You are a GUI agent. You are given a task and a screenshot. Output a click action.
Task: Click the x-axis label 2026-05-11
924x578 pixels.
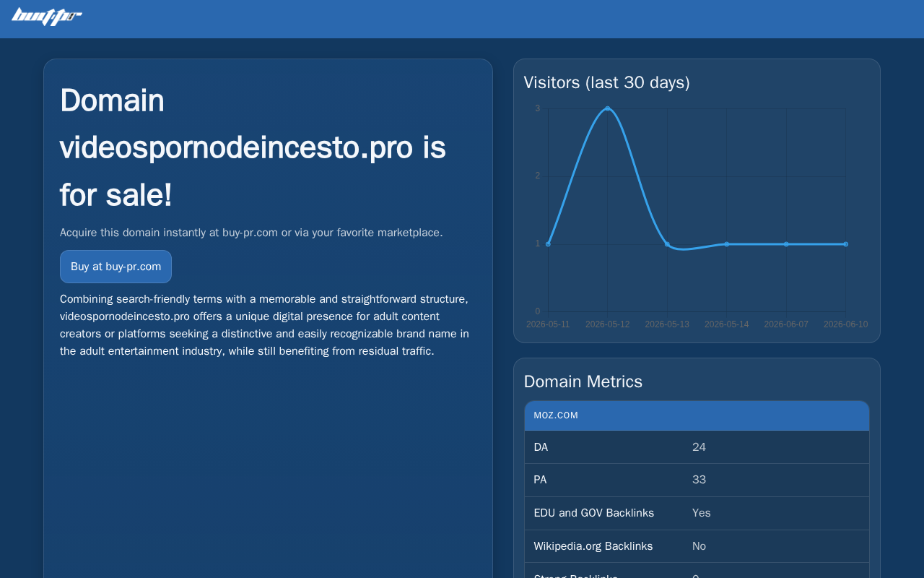pos(548,324)
